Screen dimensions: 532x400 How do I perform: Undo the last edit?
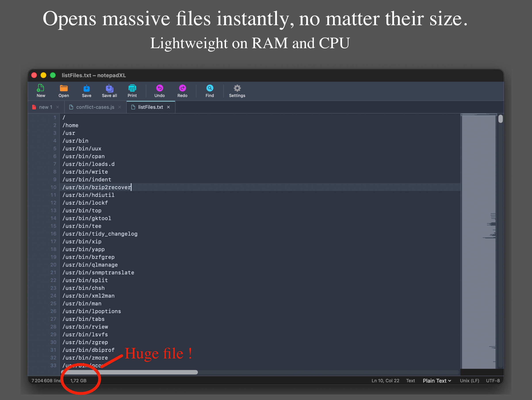pos(159,91)
